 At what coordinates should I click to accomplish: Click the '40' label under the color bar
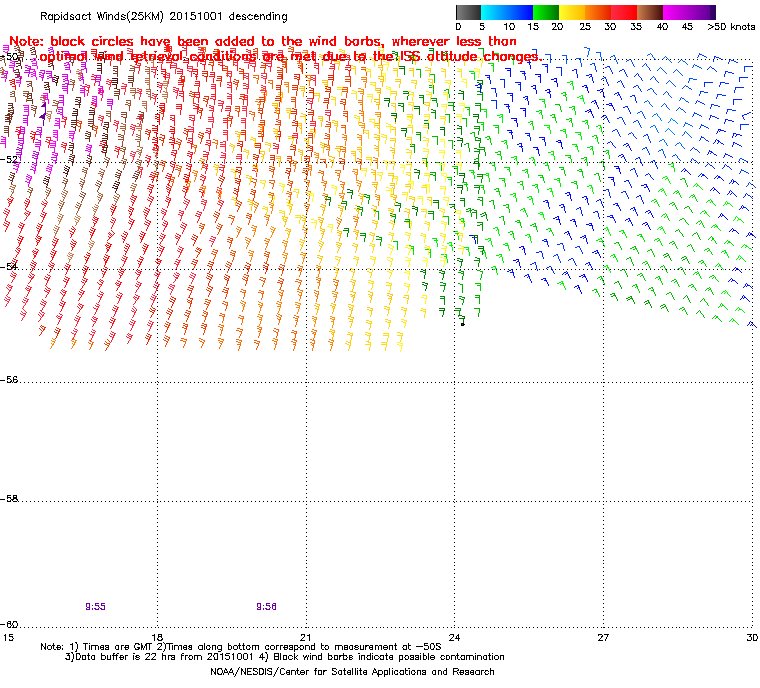[x=662, y=27]
